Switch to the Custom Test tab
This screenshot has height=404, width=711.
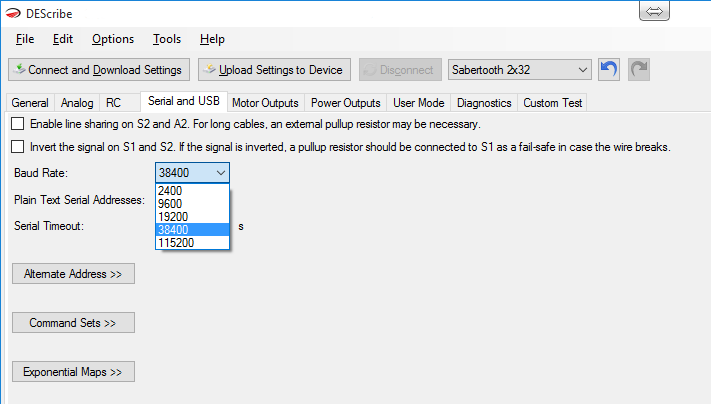pyautogui.click(x=552, y=103)
